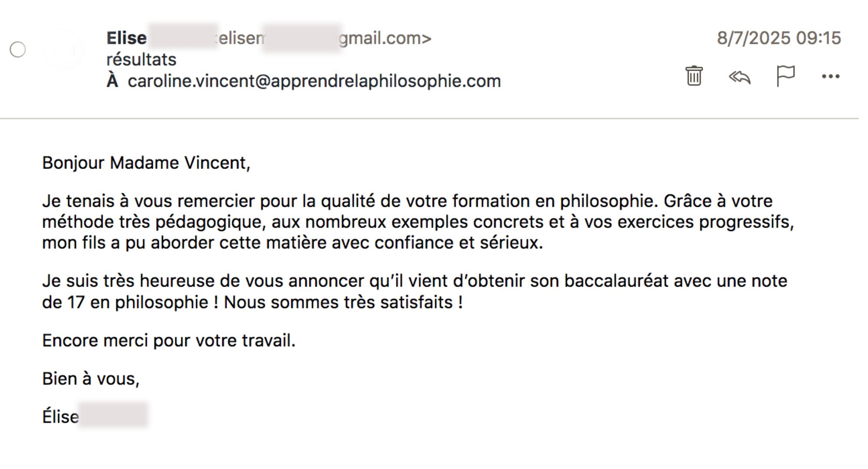Click the subject line "résultats"
Screen dimensions: 868x469
[x=141, y=59]
